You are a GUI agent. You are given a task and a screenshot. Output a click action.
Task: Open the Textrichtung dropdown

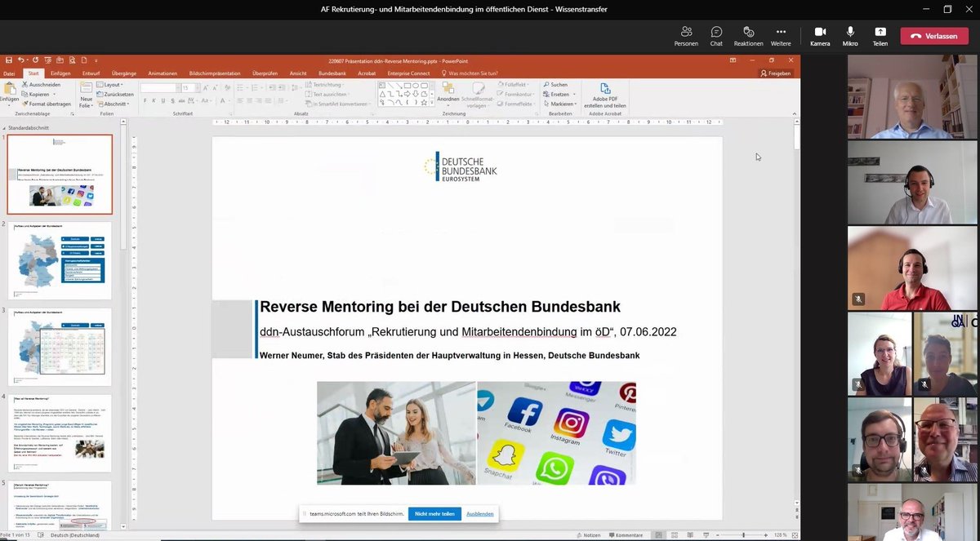pos(327,85)
